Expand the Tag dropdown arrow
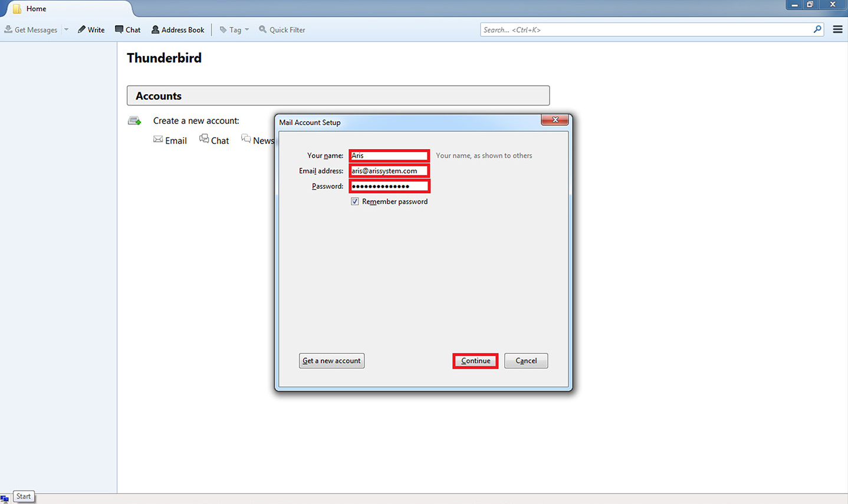This screenshot has width=848, height=504. (246, 29)
